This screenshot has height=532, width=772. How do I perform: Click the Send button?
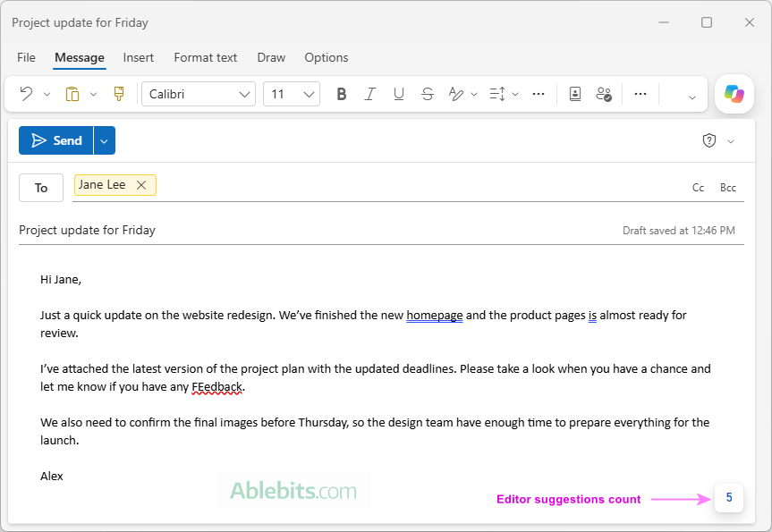click(x=55, y=140)
